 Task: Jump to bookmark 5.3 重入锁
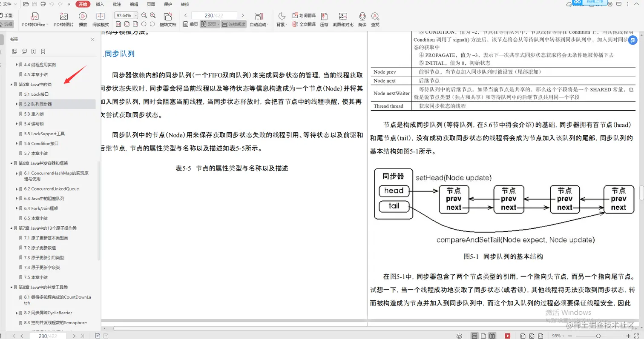pyautogui.click(x=34, y=114)
